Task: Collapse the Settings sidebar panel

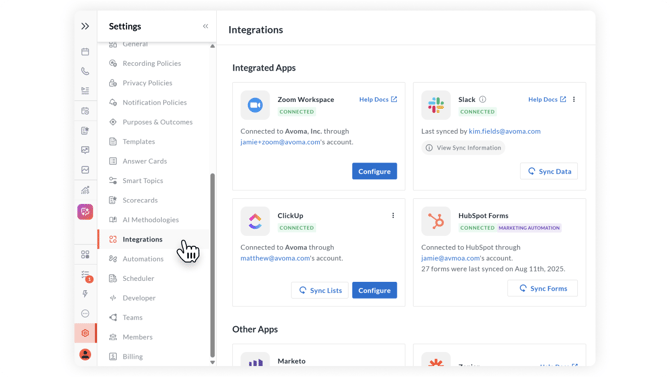Action: 206,26
